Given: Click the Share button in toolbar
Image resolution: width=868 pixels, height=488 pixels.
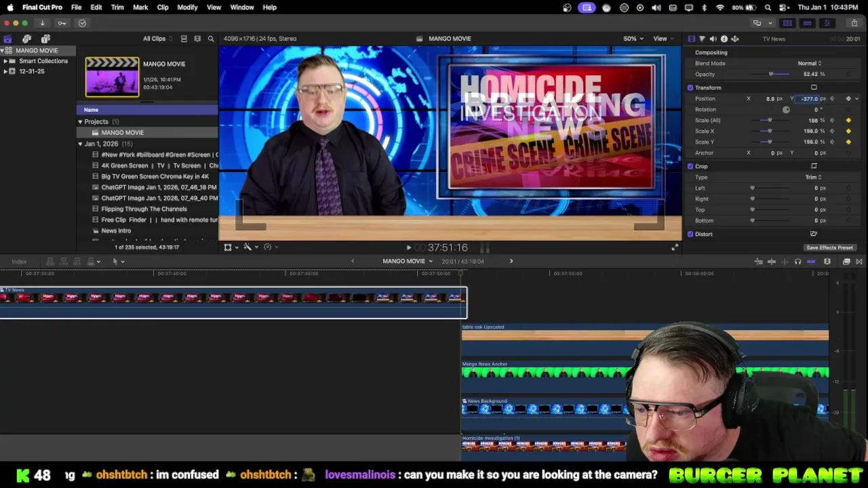Looking at the screenshot, I should [x=854, y=23].
